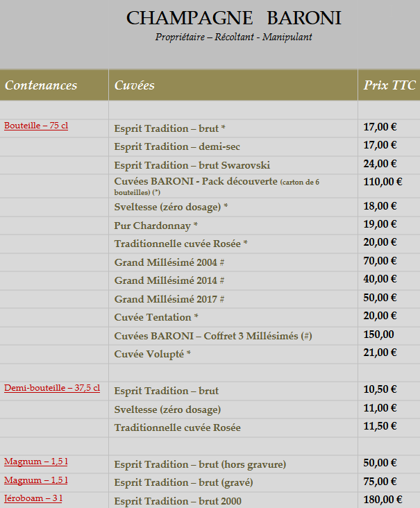420x508 pixels.
Task: Select half-bottle "Traditionnelle cuvée Rosée" entry
Action: point(177,427)
